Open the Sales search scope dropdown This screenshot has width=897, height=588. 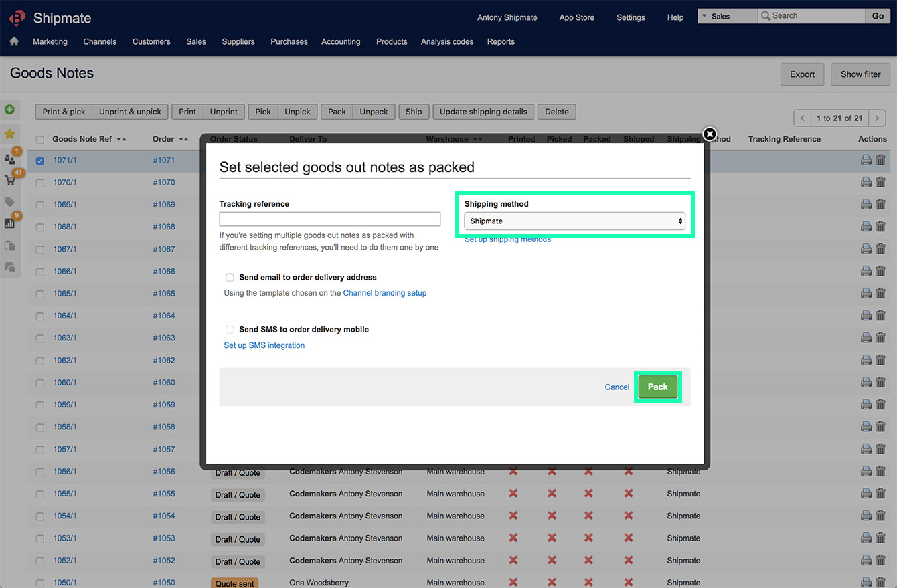(x=728, y=16)
